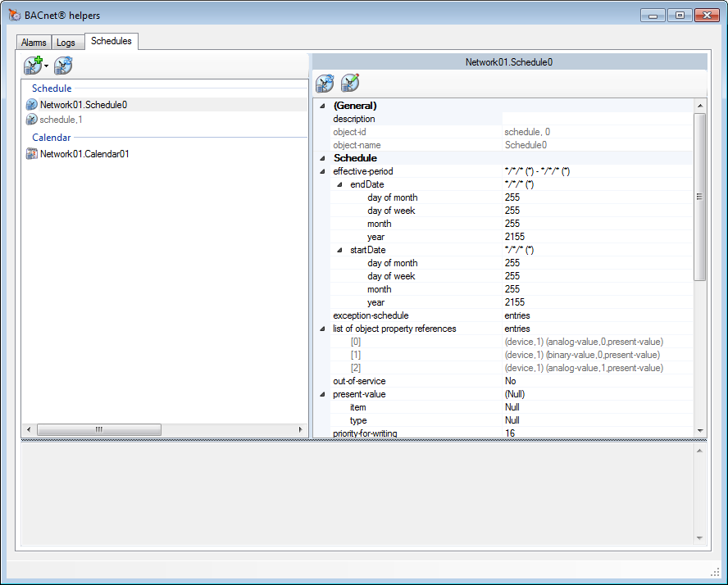Click the Network01.Calendar01 calendar icon

32,153
